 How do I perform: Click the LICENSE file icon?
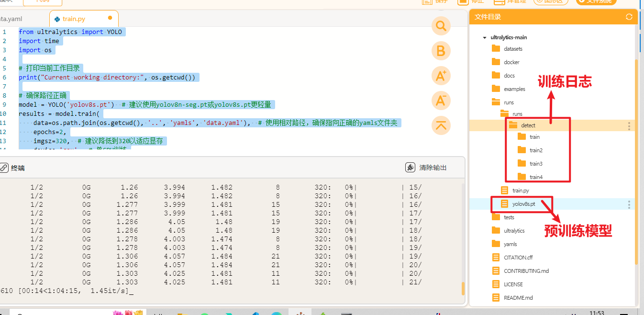[496, 284]
